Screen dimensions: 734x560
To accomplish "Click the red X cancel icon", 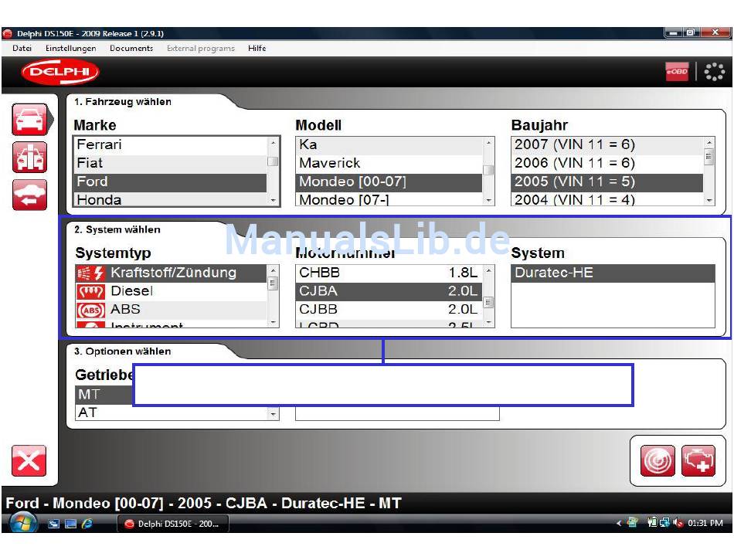I will [29, 461].
